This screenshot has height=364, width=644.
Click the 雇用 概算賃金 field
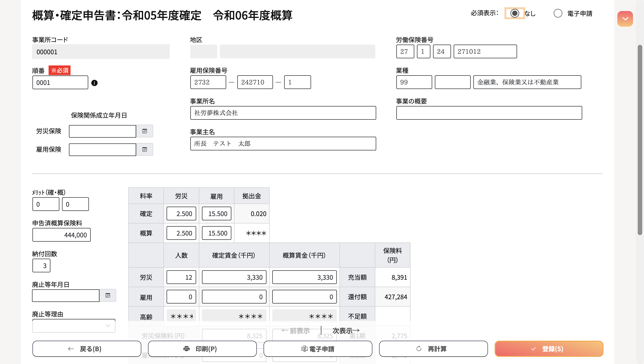304,297
